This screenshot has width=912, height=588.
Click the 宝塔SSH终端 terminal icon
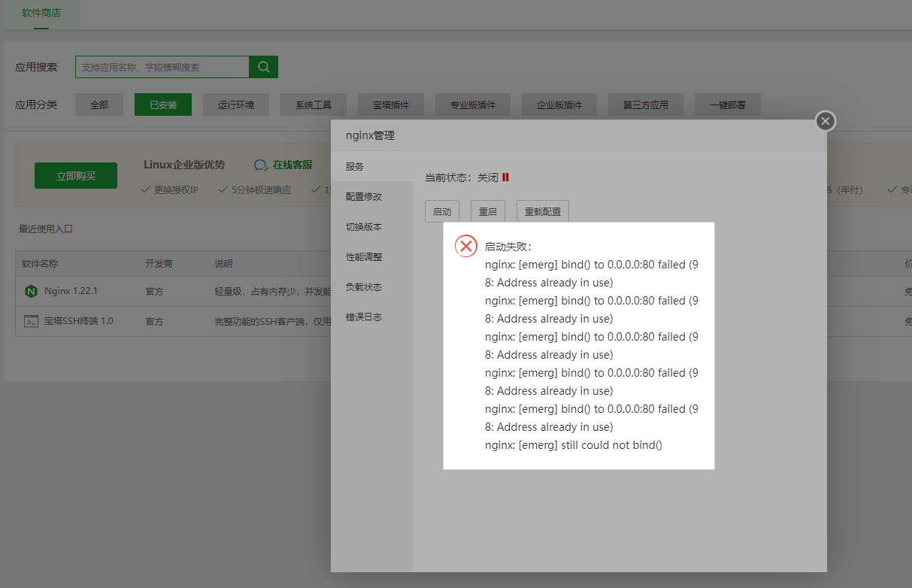point(31,321)
